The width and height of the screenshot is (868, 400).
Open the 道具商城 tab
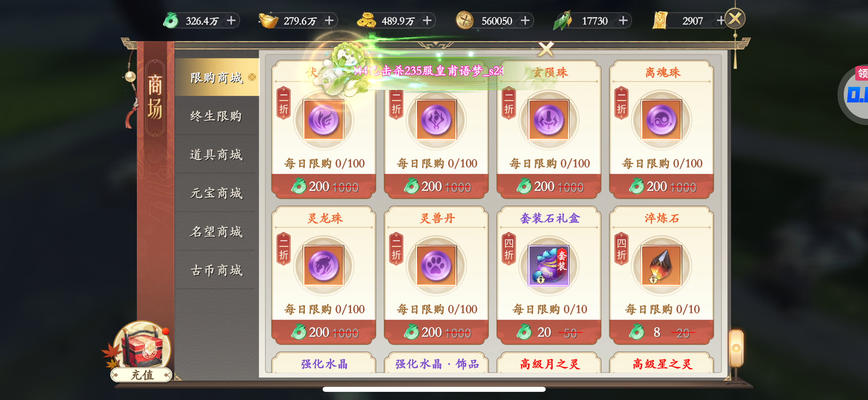coord(216,155)
